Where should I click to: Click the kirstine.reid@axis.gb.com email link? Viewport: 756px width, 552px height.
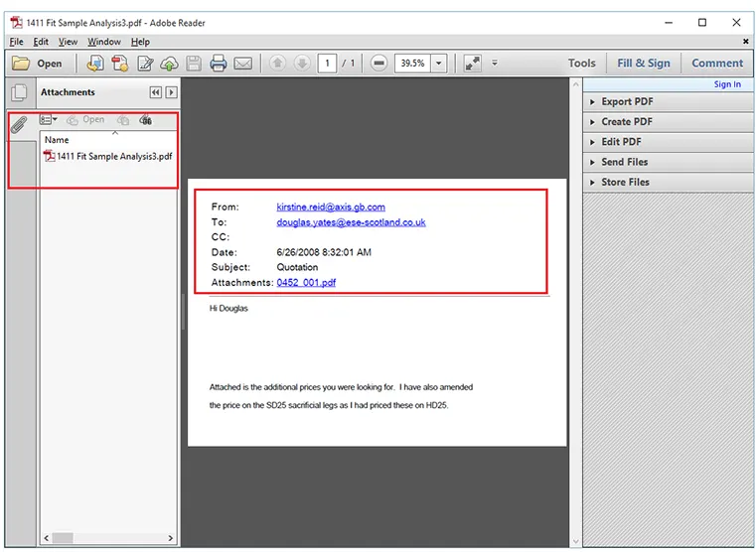(331, 207)
